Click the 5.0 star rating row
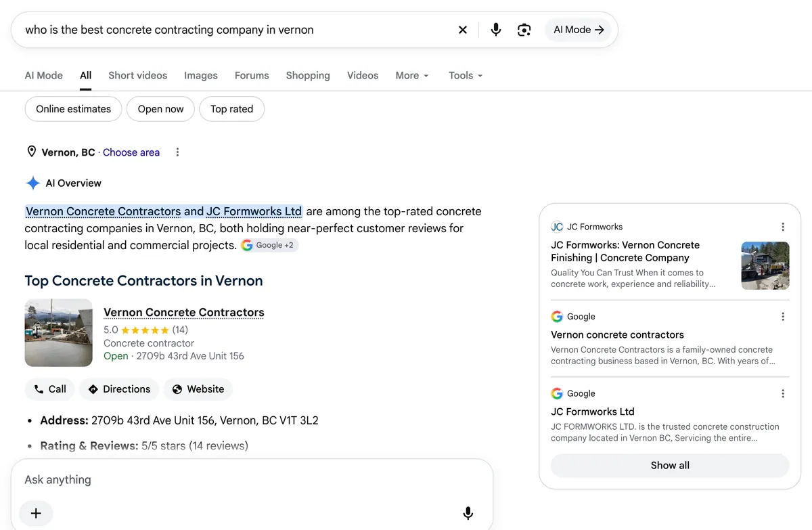Image resolution: width=812 pixels, height=530 pixels. (146, 330)
